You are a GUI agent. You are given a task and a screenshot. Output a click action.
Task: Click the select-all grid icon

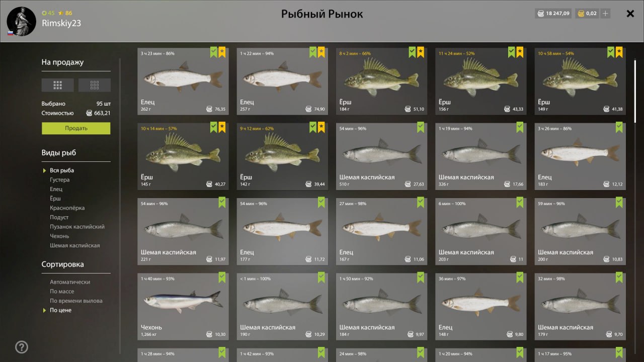(58, 85)
